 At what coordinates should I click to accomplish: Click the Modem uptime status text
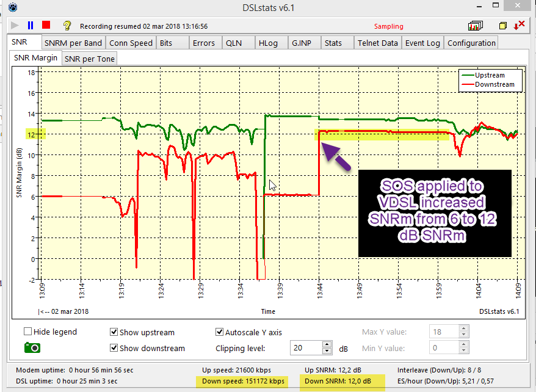tap(74, 370)
